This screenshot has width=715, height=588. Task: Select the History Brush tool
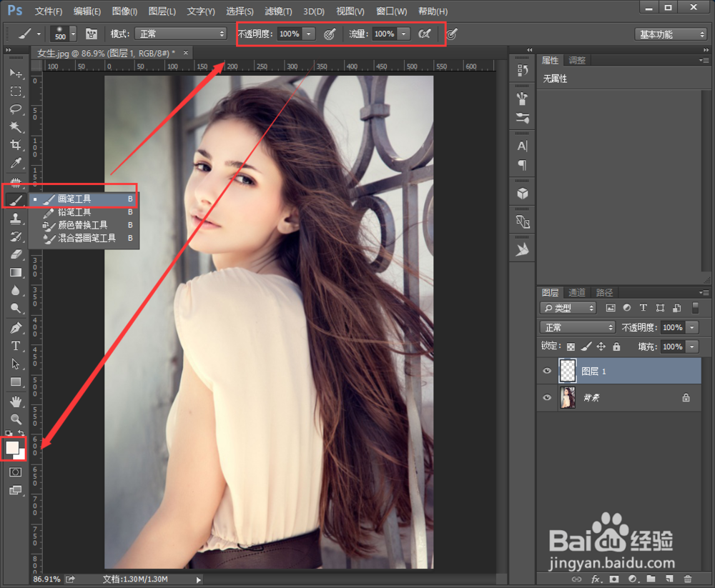(16, 236)
